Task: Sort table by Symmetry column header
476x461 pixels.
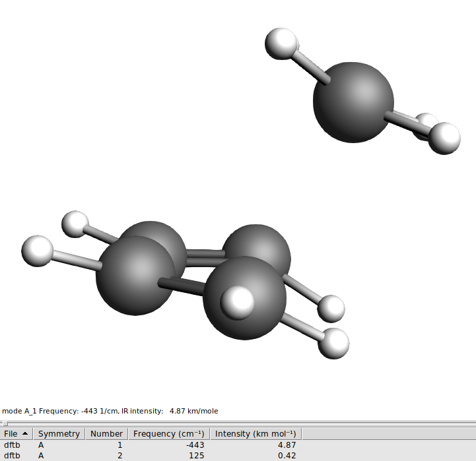Action: point(59,434)
